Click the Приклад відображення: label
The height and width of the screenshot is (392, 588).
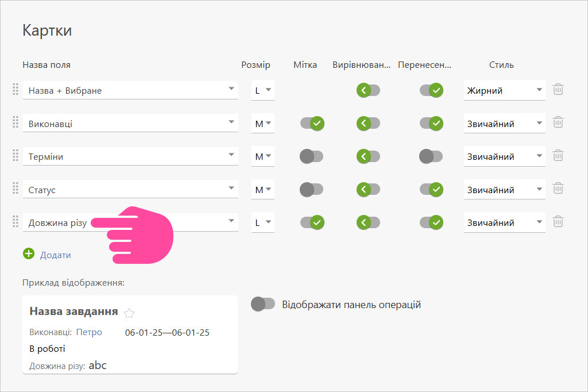click(x=73, y=283)
